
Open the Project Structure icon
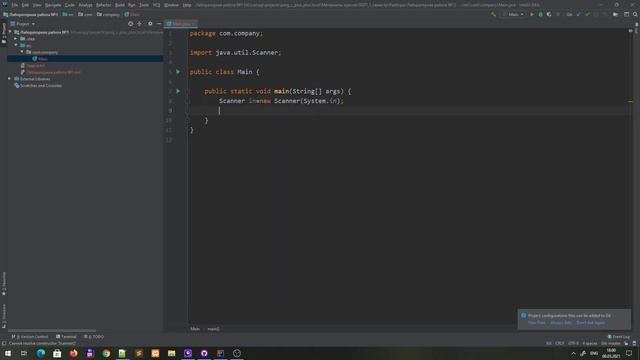click(615, 14)
